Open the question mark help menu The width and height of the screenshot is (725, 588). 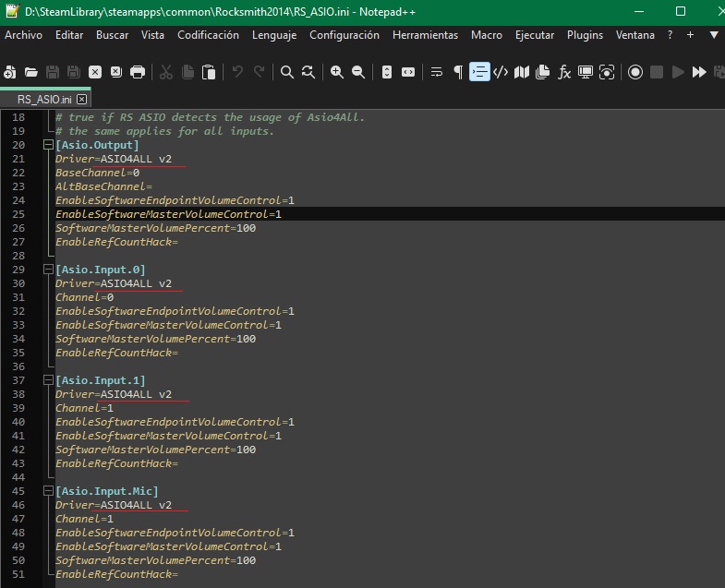[x=670, y=35]
